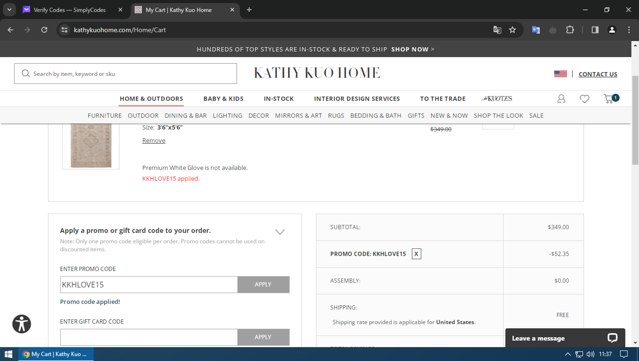639x361 pixels.
Task: Open SHOP THE LOOK category
Action: [498, 116]
